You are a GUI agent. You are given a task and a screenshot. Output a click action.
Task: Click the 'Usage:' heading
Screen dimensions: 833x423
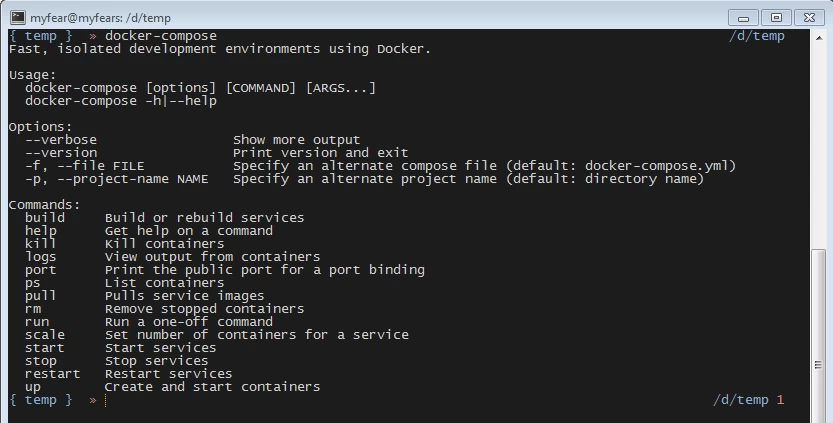[x=32, y=75]
